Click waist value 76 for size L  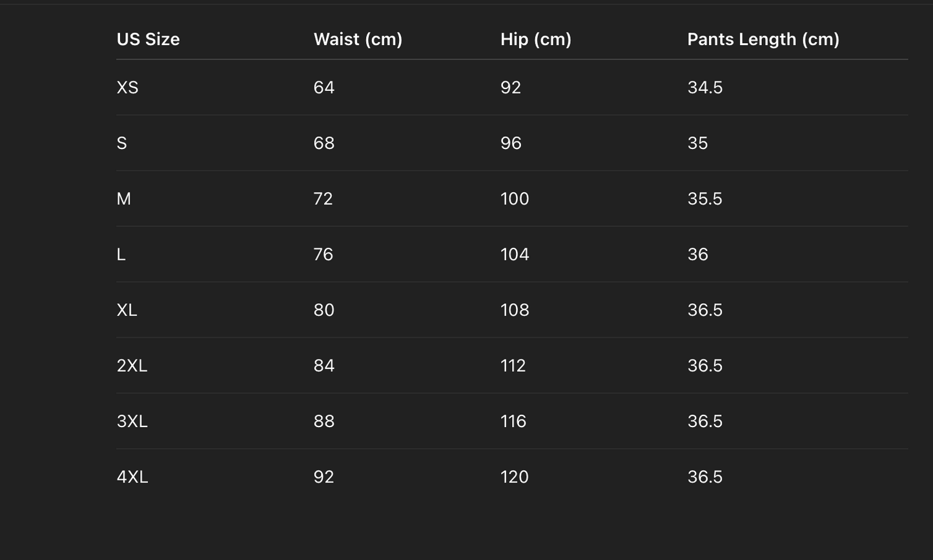(323, 254)
